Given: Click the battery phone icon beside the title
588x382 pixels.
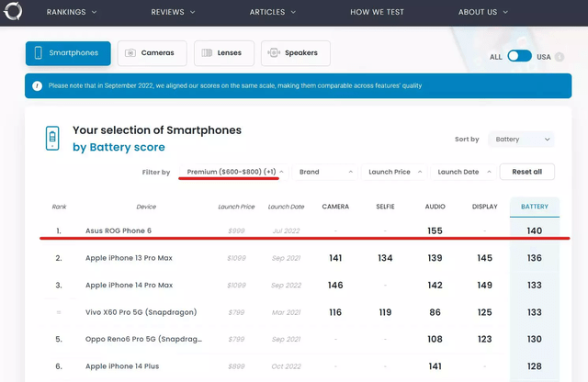Looking at the screenshot, I should tap(52, 139).
